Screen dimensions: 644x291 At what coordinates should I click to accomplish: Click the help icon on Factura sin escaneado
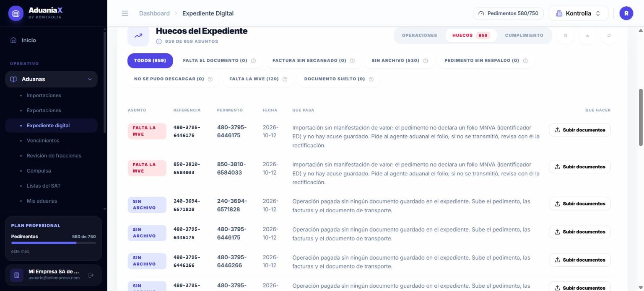tap(352, 61)
